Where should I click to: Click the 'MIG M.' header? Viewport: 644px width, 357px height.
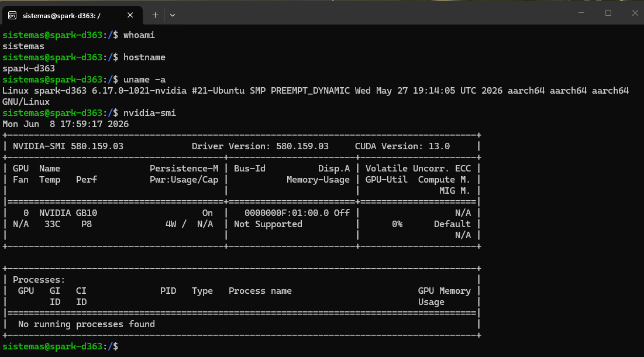(x=454, y=191)
